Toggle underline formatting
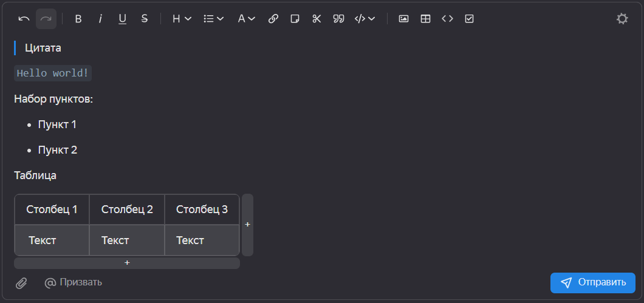This screenshot has width=644, height=303. click(x=122, y=19)
